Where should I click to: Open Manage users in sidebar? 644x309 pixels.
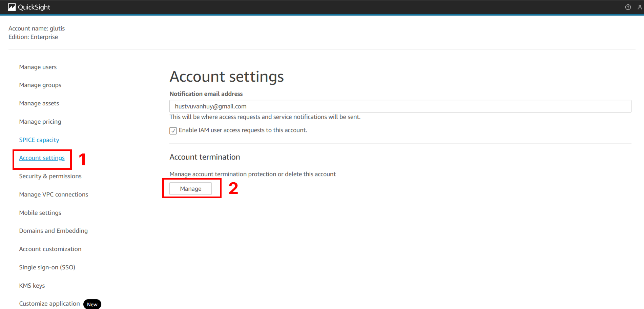(x=38, y=67)
